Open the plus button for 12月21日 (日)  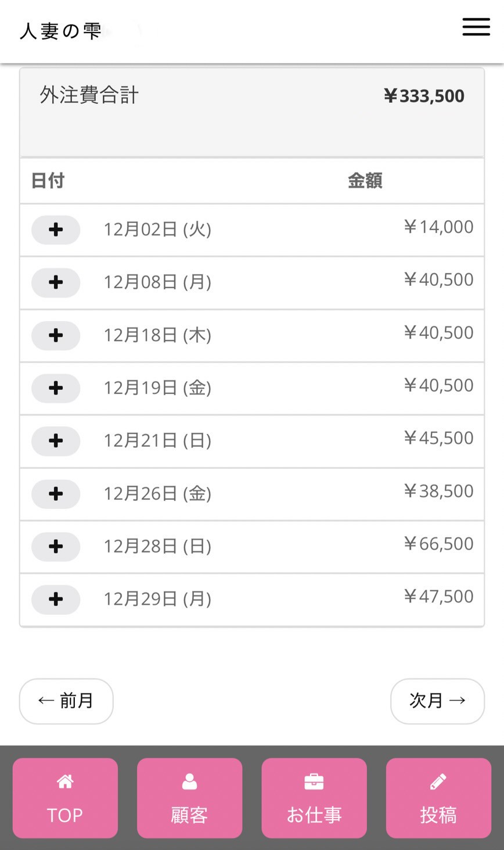pyautogui.click(x=56, y=440)
